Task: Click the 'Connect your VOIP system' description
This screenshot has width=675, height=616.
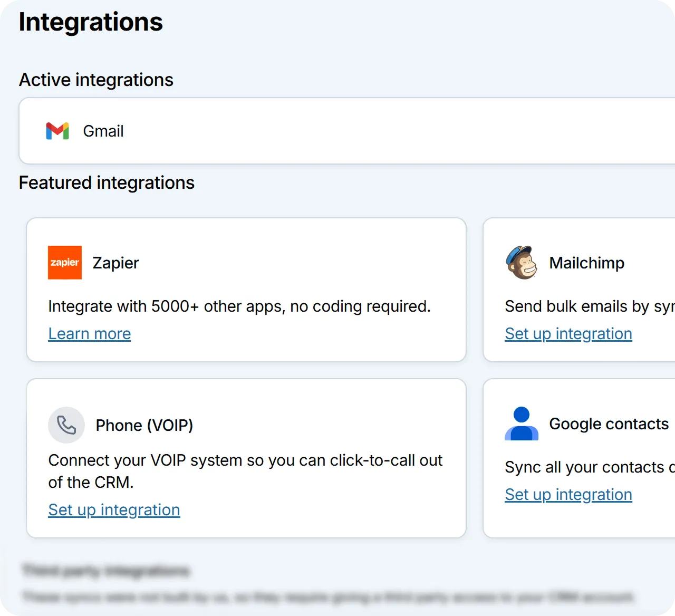Action: 245,471
